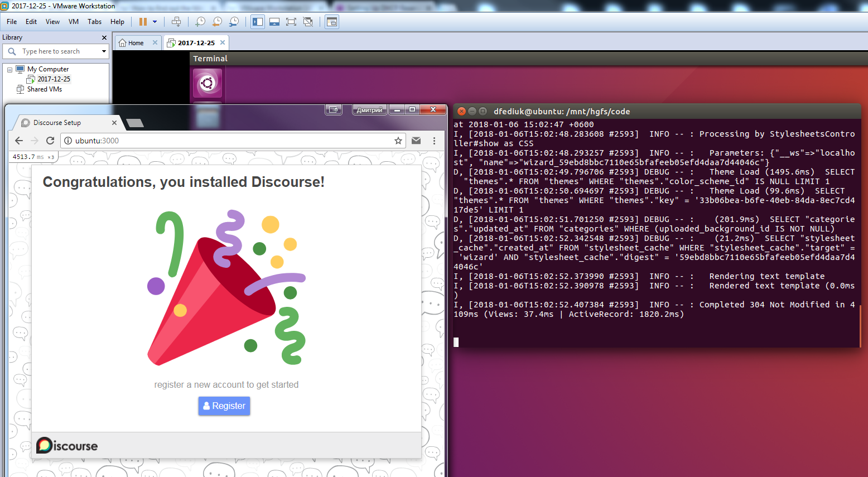
Task: Reload the ubuntu:3000 page
Action: 50,141
